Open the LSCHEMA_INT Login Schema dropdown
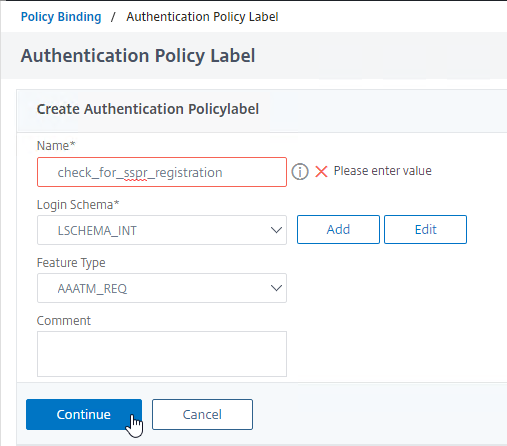507x446 pixels. coord(162,230)
